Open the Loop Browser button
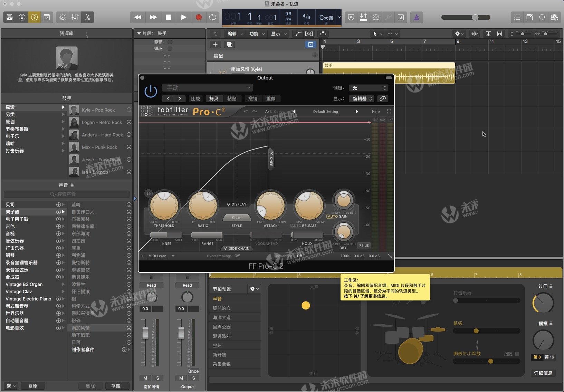Image resolution: width=564 pixels, height=392 pixels. 542,17
